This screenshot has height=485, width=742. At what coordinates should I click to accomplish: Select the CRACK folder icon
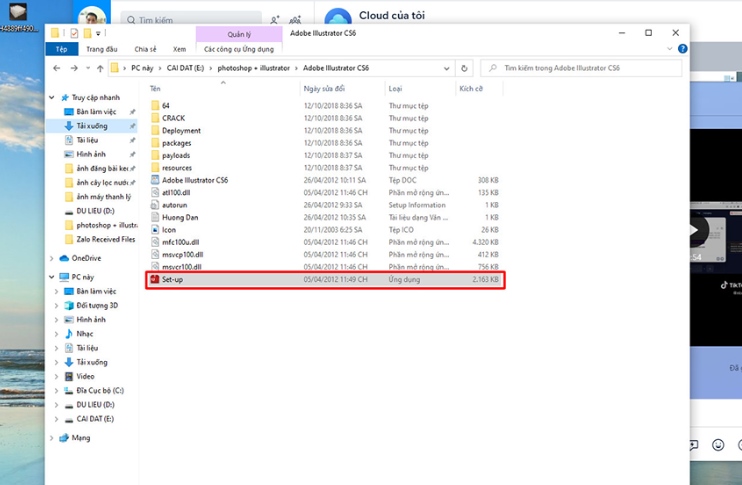point(154,117)
